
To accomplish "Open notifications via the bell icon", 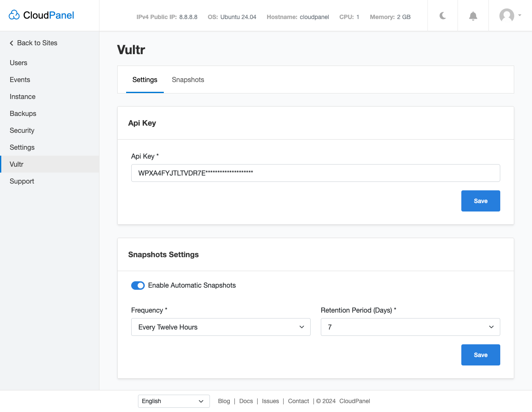I will tap(473, 16).
